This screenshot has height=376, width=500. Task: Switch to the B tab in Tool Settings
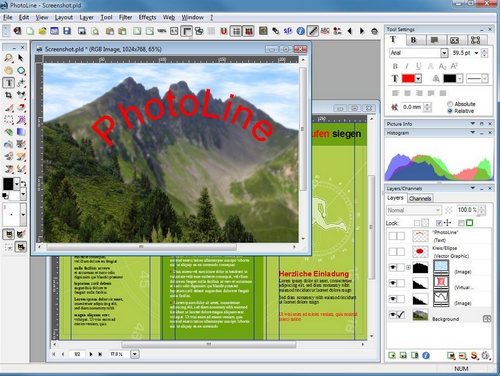coord(413,40)
